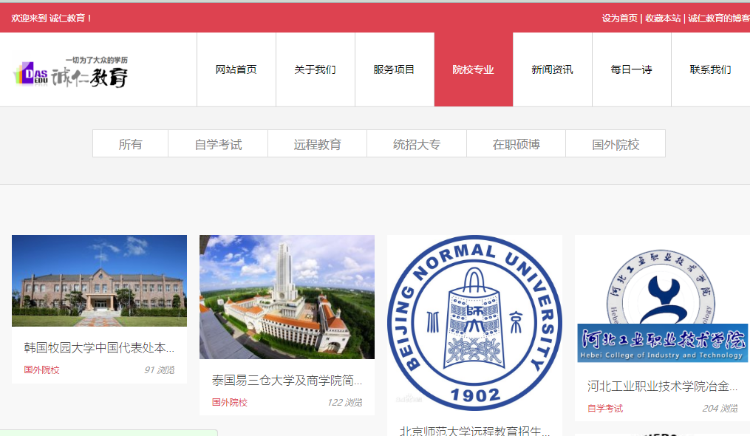Open article title 泰国易三仓大学及商学院简...

(x=287, y=380)
